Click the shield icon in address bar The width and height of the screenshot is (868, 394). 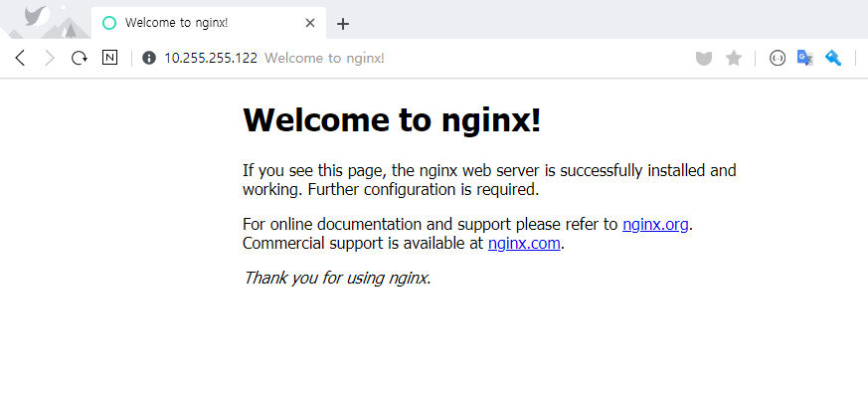pyautogui.click(x=704, y=58)
